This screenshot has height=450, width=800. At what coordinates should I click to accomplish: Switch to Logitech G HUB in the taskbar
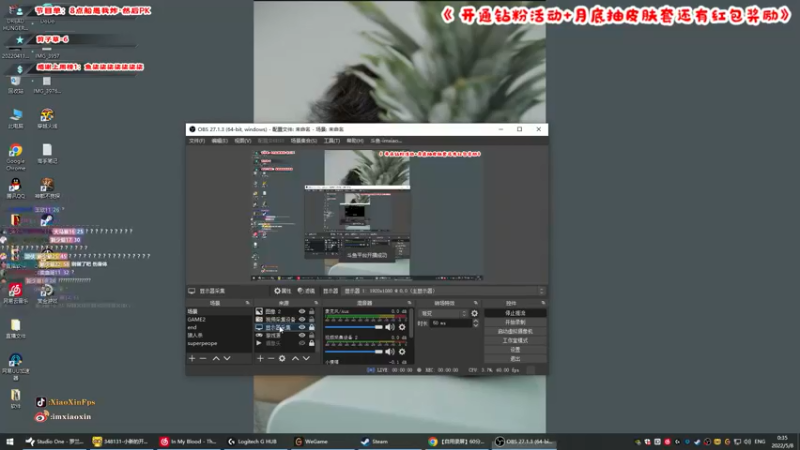tap(254, 442)
